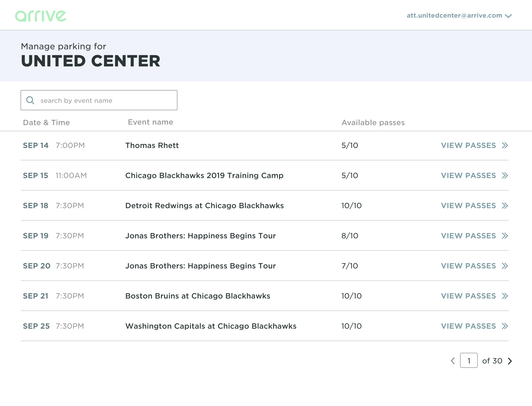Click the SEP 19 date
This screenshot has height=406, width=532.
pyautogui.click(x=36, y=236)
